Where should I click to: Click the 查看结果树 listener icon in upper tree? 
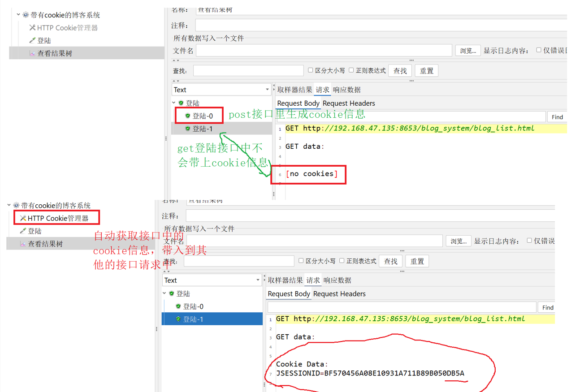point(32,53)
